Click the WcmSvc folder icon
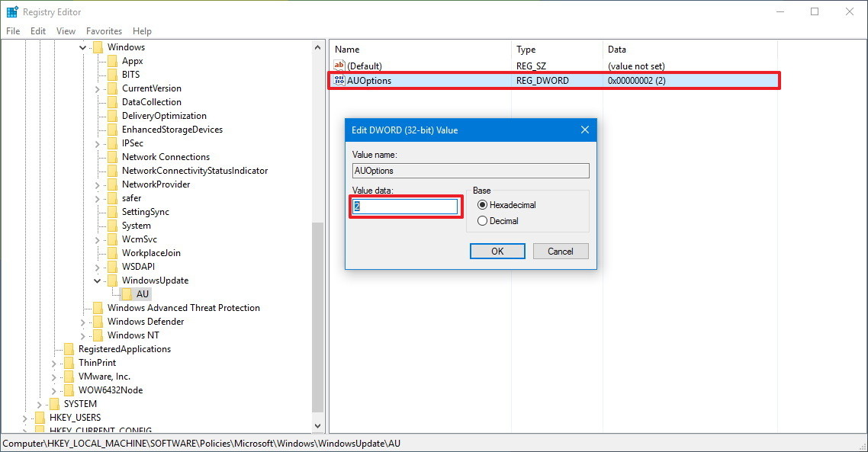 click(x=112, y=239)
